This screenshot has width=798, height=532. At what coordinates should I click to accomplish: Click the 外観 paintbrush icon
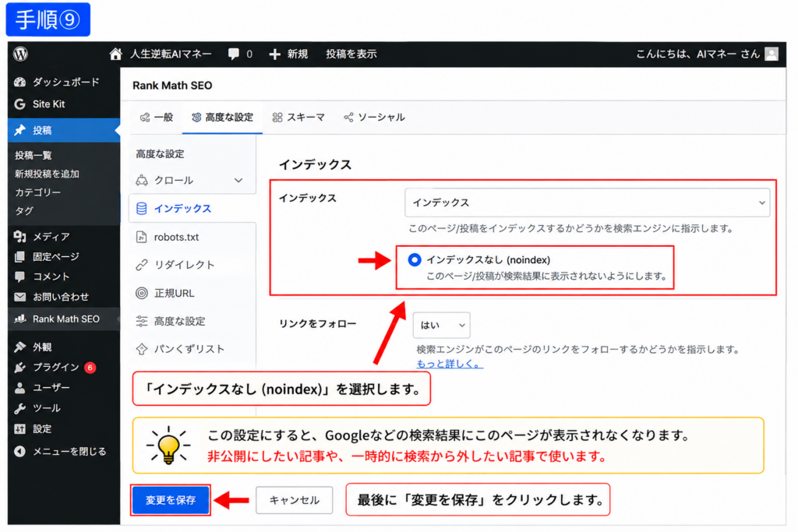click(x=19, y=347)
